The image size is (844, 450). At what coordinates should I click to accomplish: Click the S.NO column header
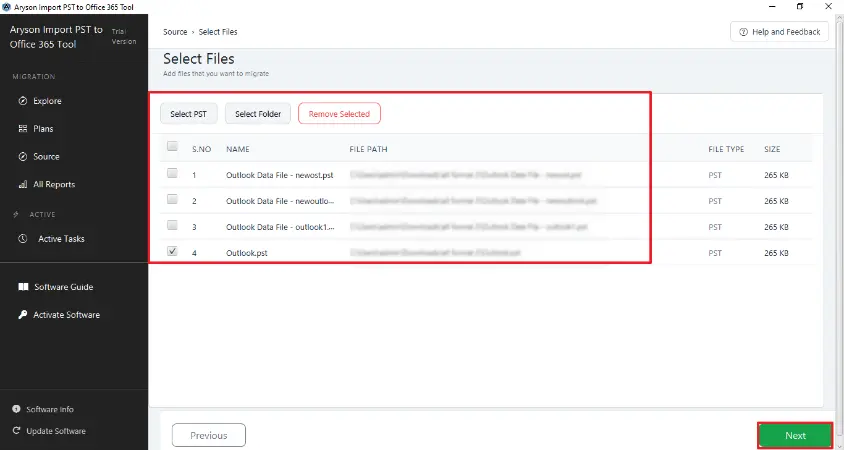tap(201, 149)
